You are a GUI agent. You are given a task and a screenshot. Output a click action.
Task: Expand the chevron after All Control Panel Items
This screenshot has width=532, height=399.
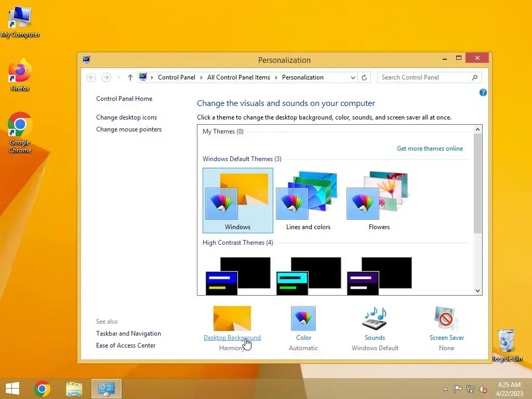pyautogui.click(x=276, y=77)
